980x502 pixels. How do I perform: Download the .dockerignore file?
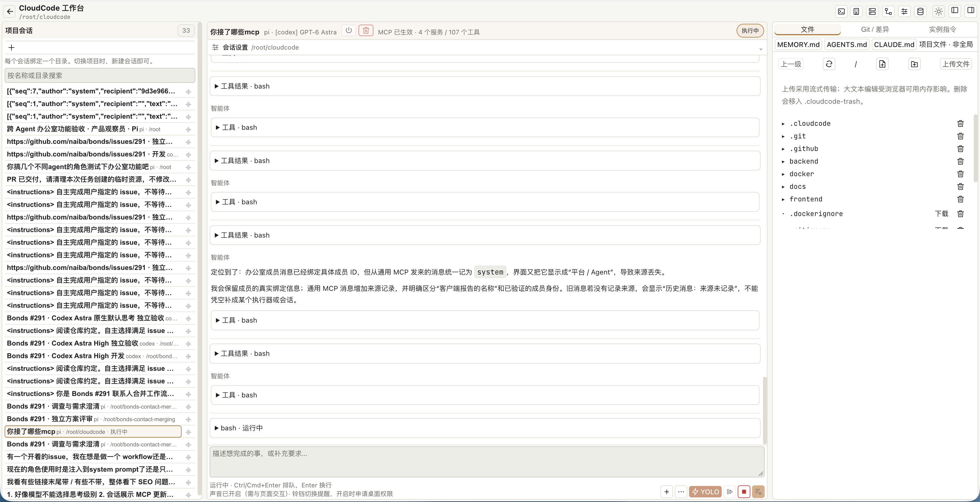tap(941, 214)
